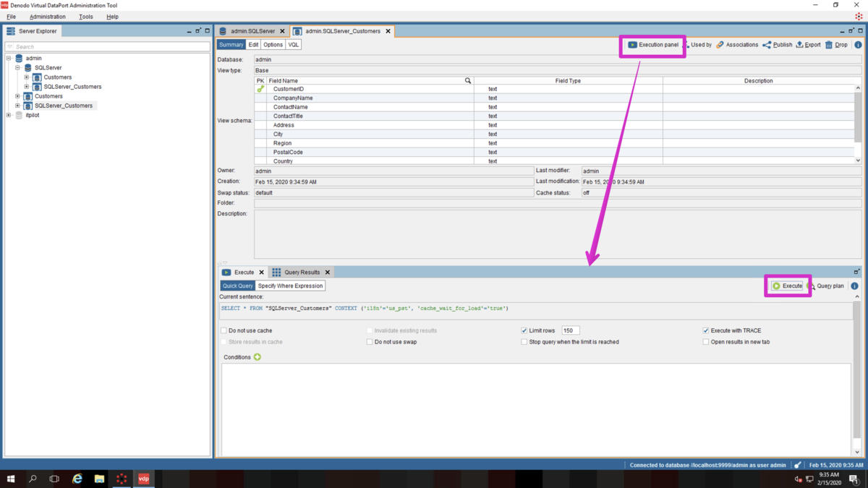
Task: Select Specify Where Expression mode
Action: [x=291, y=286]
